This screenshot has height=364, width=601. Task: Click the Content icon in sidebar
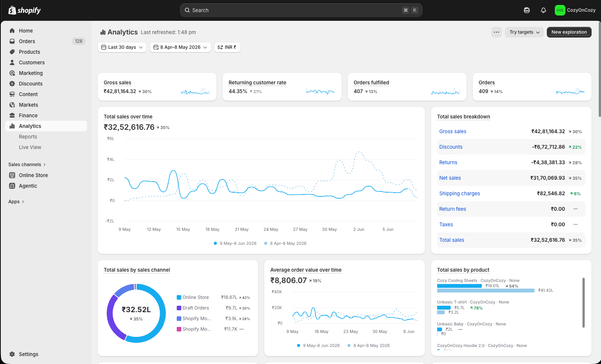(x=12, y=94)
